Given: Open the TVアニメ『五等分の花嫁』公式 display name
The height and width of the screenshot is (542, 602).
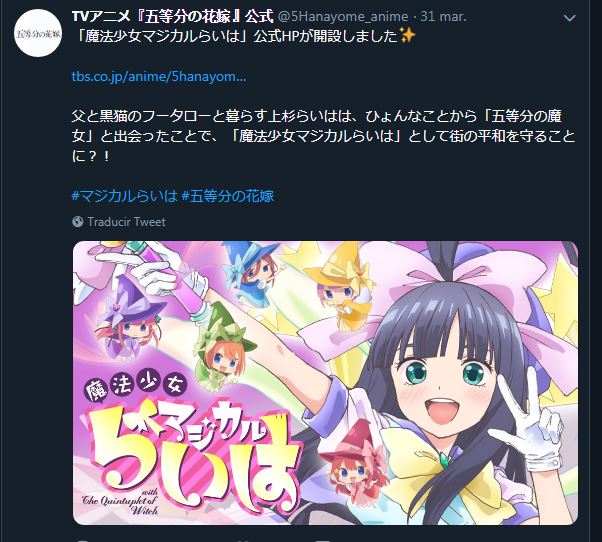Looking at the screenshot, I should click(172, 17).
